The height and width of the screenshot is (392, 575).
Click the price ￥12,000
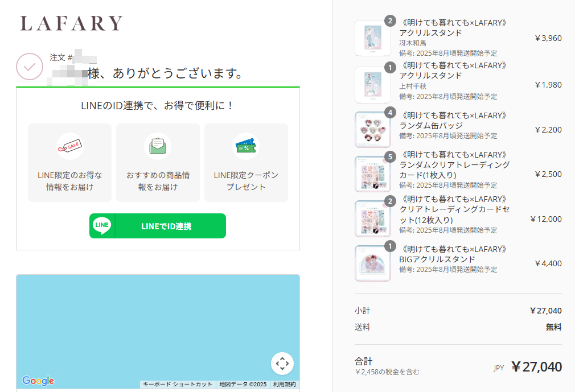[546, 219]
